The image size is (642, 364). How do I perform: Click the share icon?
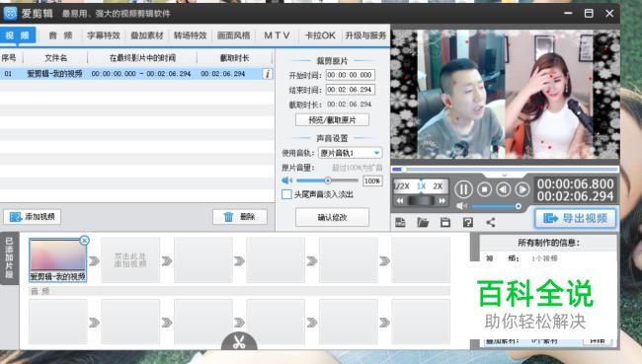tap(491, 222)
